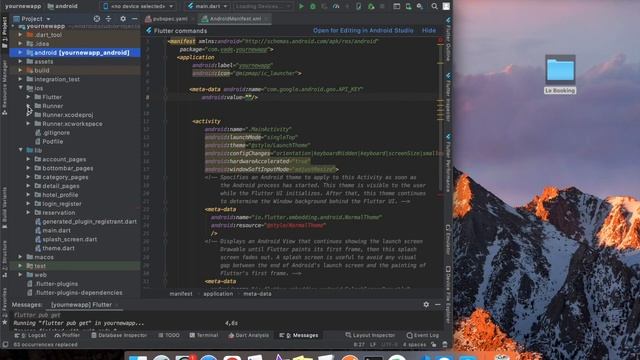This screenshot has height=360, width=640.
Task: Open the Event Log tab
Action: 423,335
